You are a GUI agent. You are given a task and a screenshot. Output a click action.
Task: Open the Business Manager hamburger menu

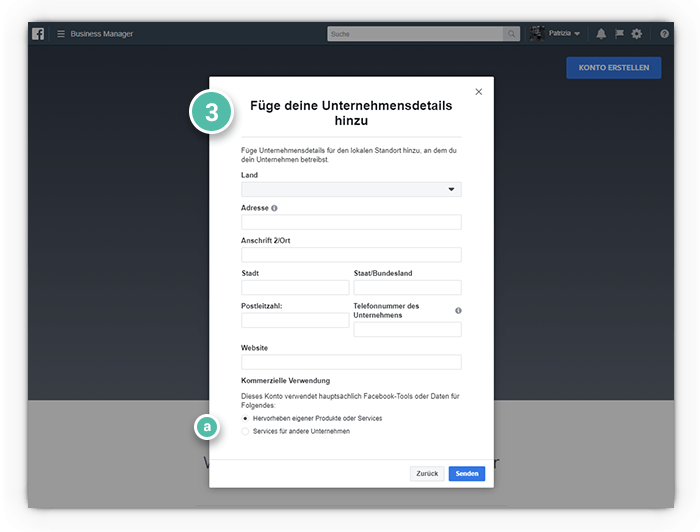[x=61, y=34]
